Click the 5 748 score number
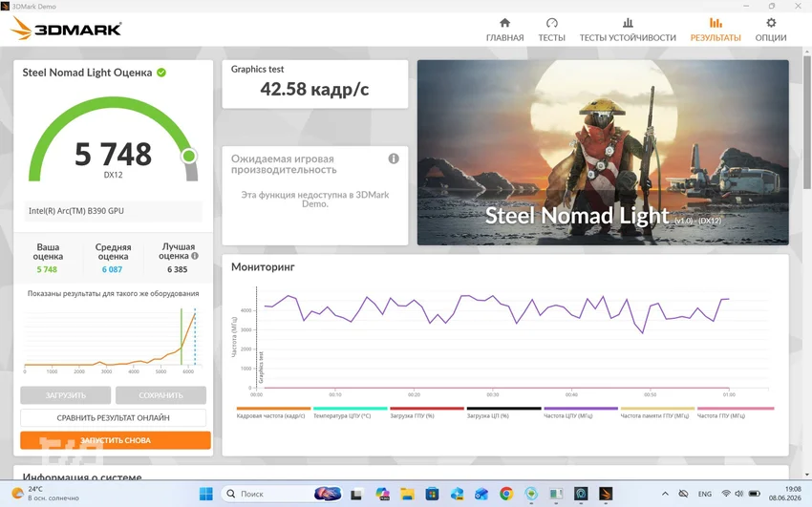Viewport: 812px width, 507px height. [x=113, y=154]
